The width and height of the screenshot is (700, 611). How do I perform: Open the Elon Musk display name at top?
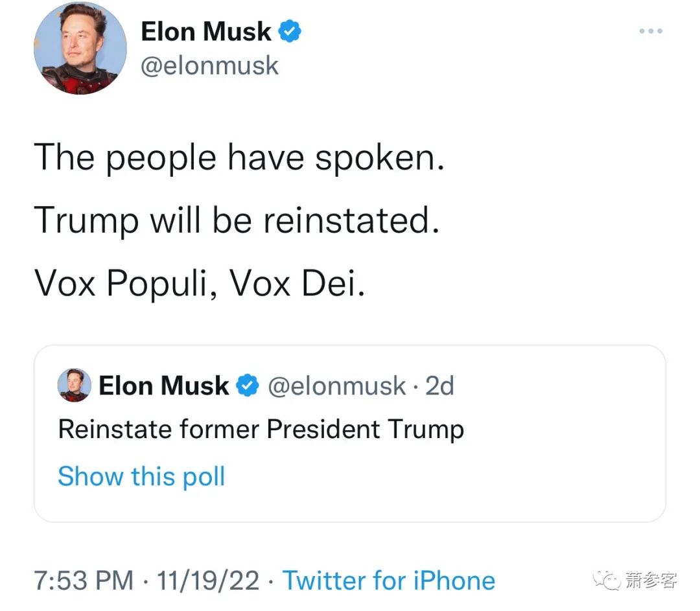coord(206,32)
